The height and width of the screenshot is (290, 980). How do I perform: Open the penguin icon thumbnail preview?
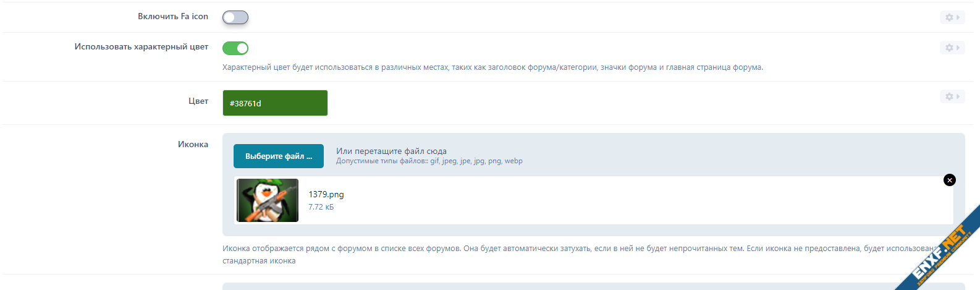[x=268, y=200]
